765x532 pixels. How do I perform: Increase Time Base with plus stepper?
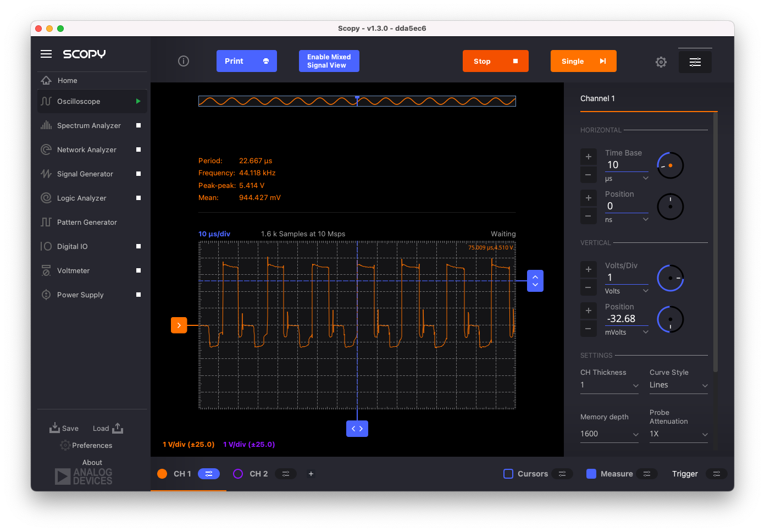[x=589, y=157]
